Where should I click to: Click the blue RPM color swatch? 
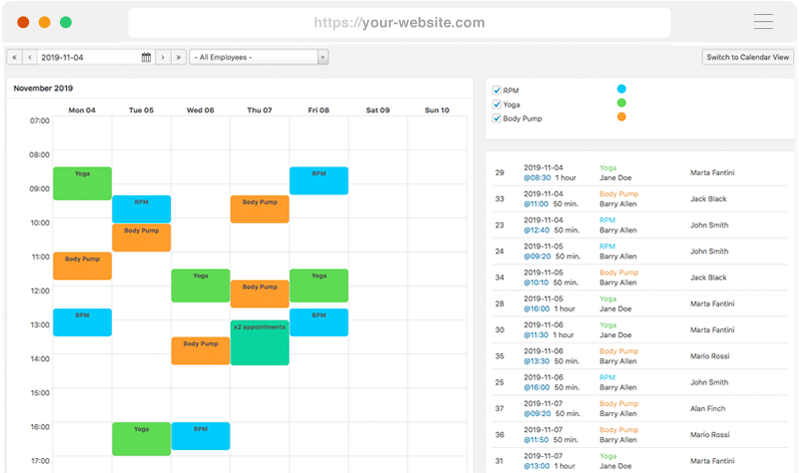(x=622, y=89)
